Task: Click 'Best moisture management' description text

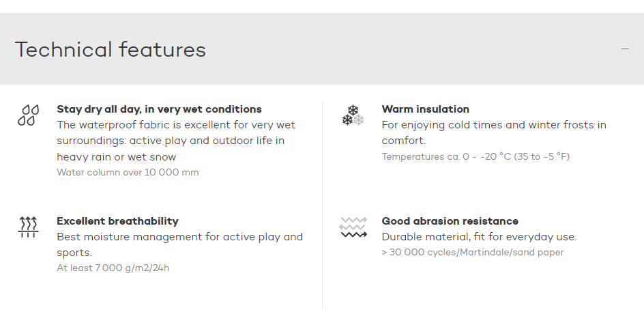Action: 179,244
